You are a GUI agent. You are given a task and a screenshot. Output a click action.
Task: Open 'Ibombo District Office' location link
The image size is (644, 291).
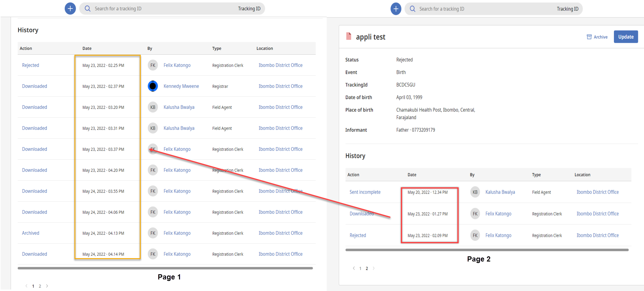[280, 65]
